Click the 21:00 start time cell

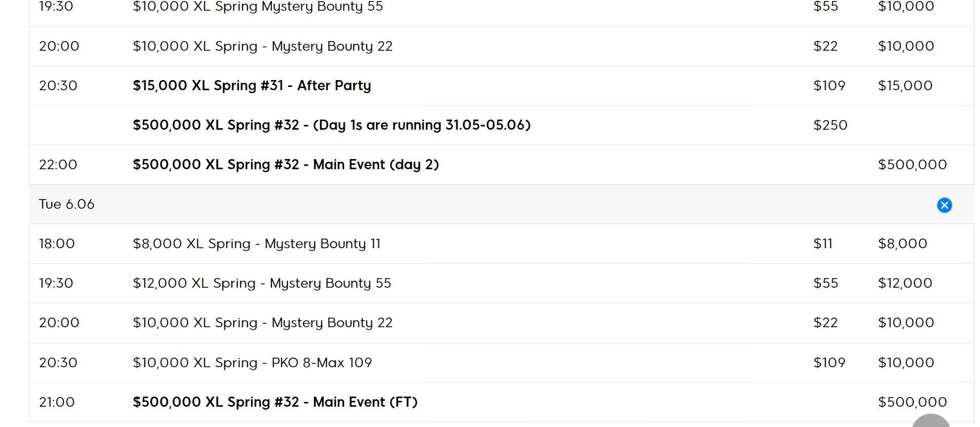pyautogui.click(x=57, y=402)
